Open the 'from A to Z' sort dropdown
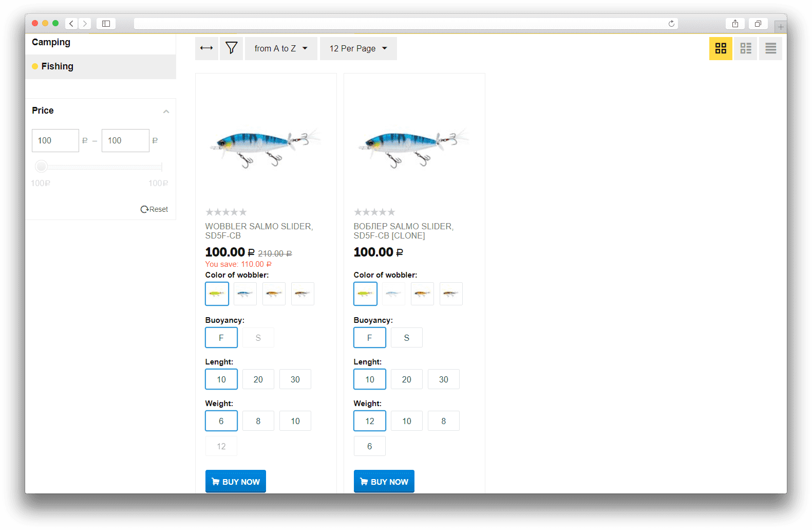This screenshot has width=812, height=530. [281, 48]
